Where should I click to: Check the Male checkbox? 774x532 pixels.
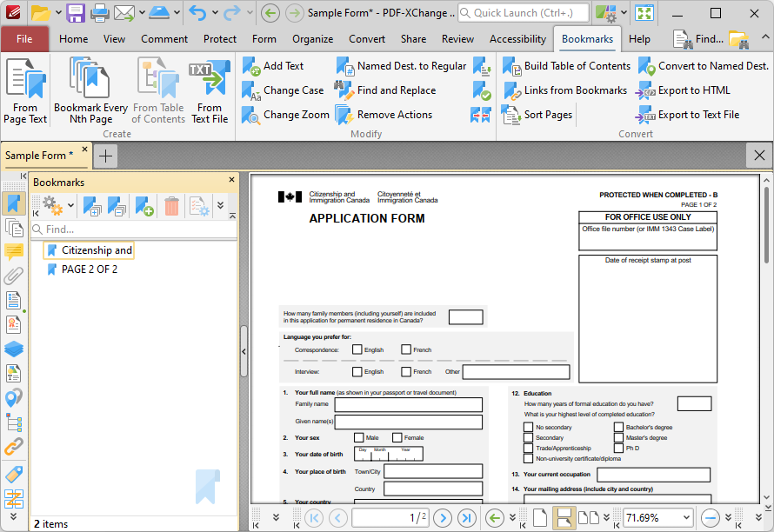(x=359, y=437)
